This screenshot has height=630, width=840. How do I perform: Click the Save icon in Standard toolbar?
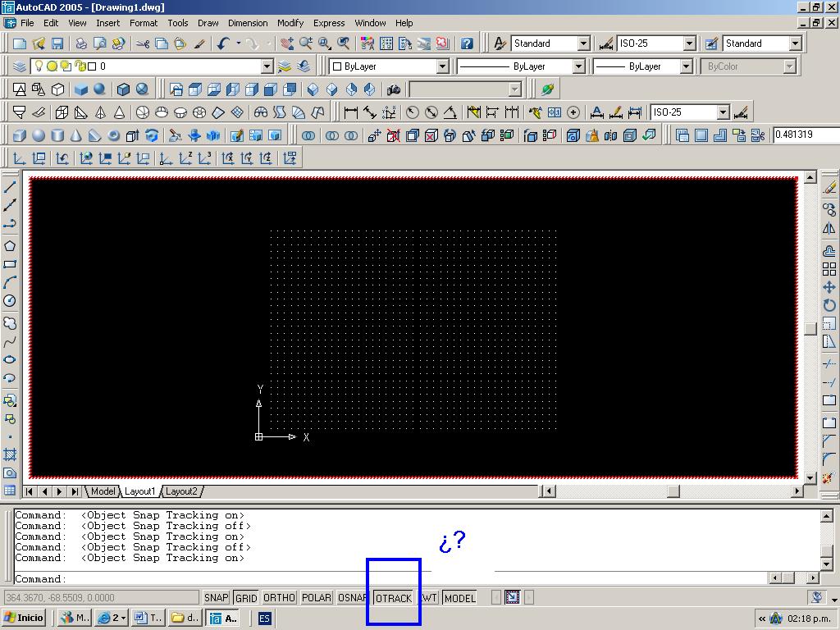click(57, 43)
